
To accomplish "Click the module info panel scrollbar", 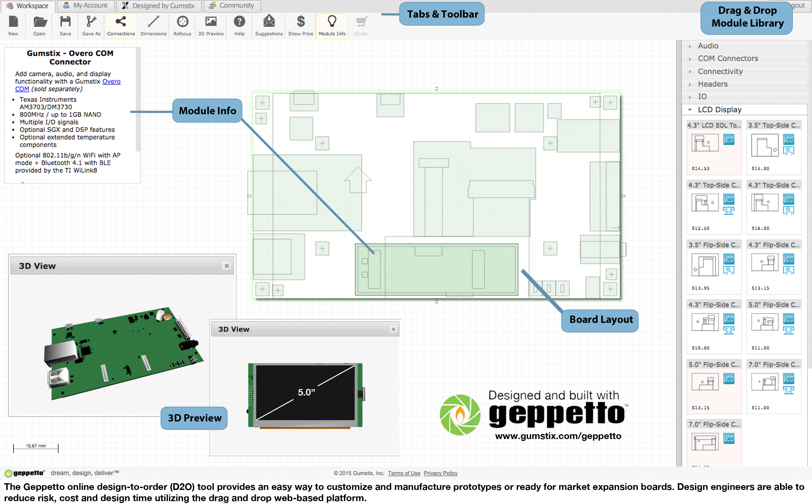I will (x=138, y=100).
